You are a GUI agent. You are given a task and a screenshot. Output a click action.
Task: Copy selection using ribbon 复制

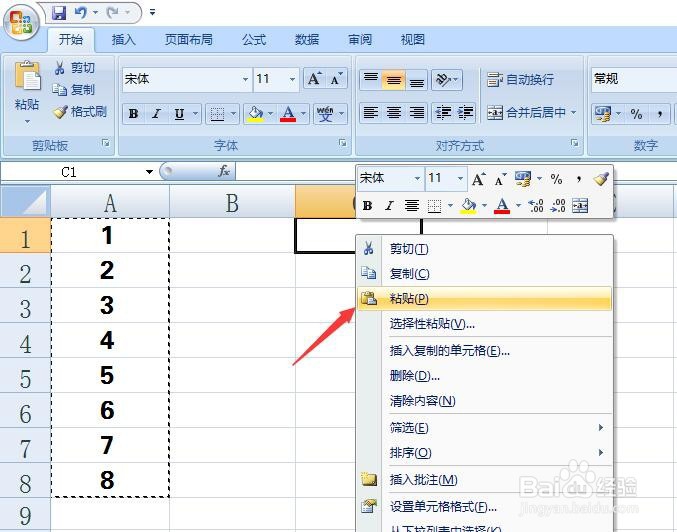pos(73,89)
